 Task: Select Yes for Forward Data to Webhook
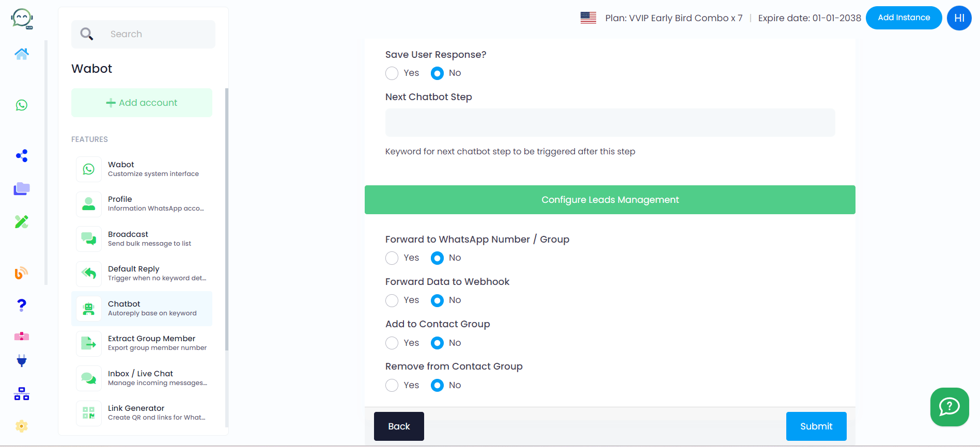[x=391, y=300]
